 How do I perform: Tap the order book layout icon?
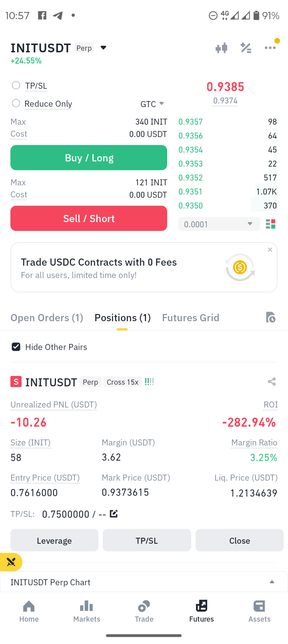(x=270, y=224)
